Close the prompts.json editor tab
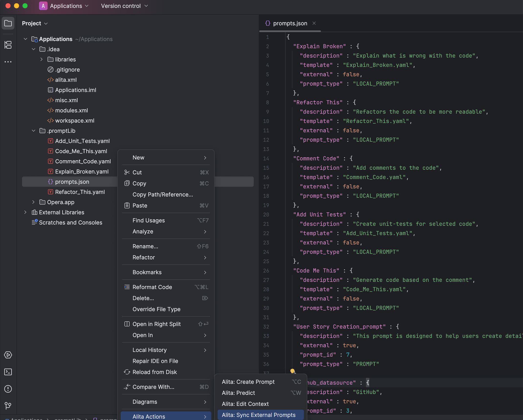Image resolution: width=523 pixels, height=420 pixels. pyautogui.click(x=314, y=23)
